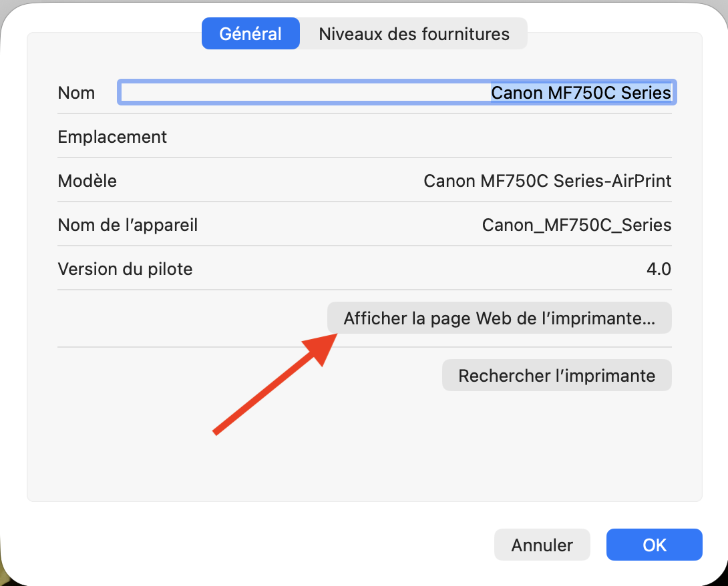
Task: Click the Version du pilote label
Action: point(125,269)
